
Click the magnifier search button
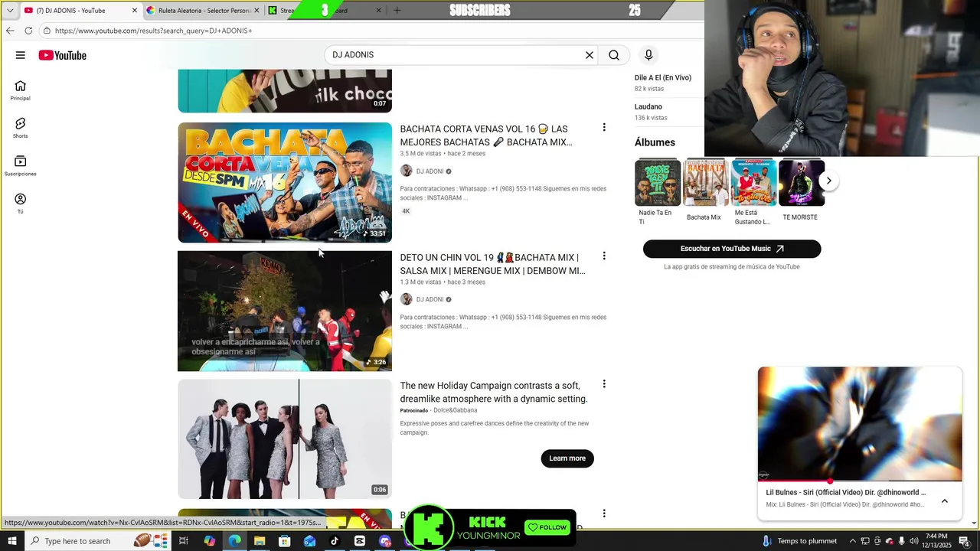click(614, 55)
